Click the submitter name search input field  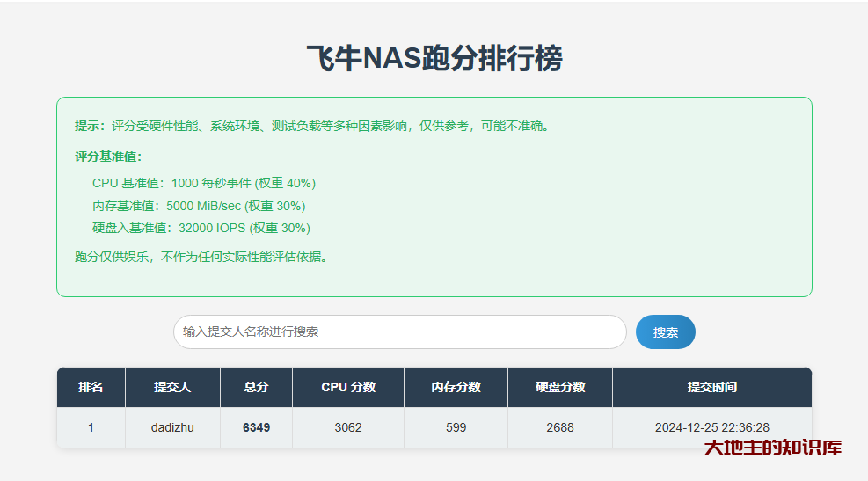coord(399,332)
